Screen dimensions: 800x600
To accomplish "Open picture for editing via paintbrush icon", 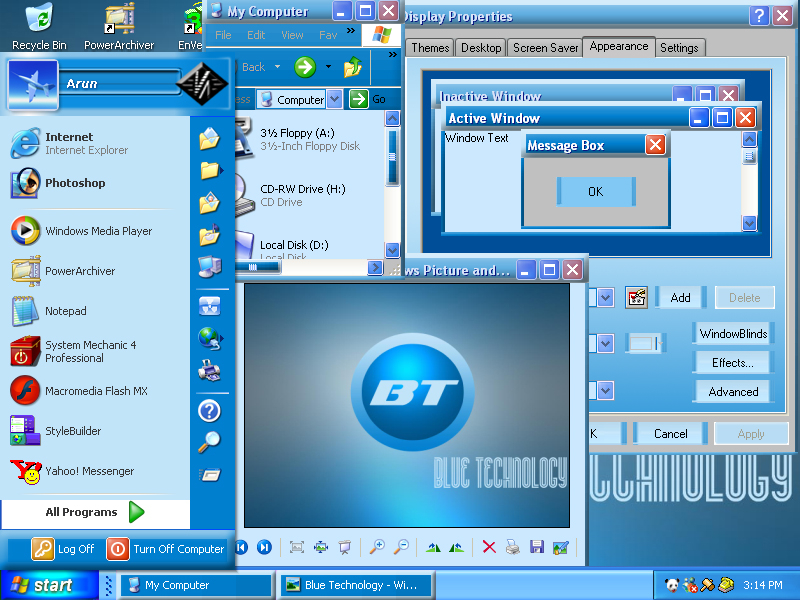I will (560, 547).
